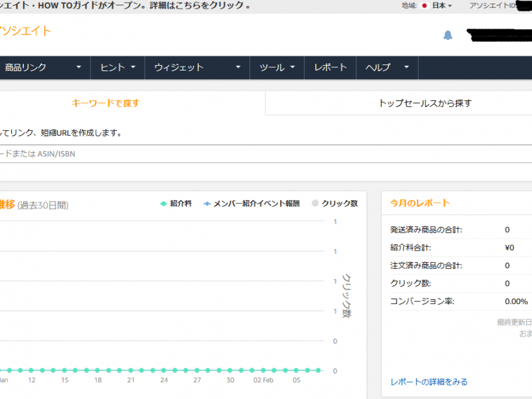Click the 0.00% conversion rate value
The width and height of the screenshot is (532, 399).
(516, 301)
